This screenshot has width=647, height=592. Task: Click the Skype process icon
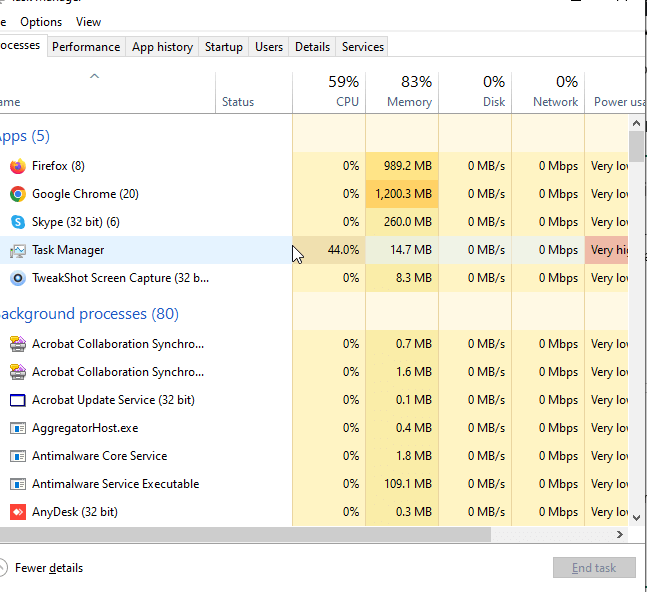(x=17, y=222)
